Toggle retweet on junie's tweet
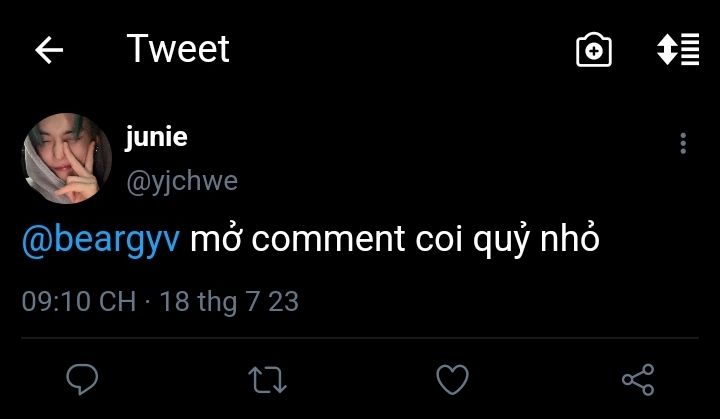 pyautogui.click(x=267, y=379)
